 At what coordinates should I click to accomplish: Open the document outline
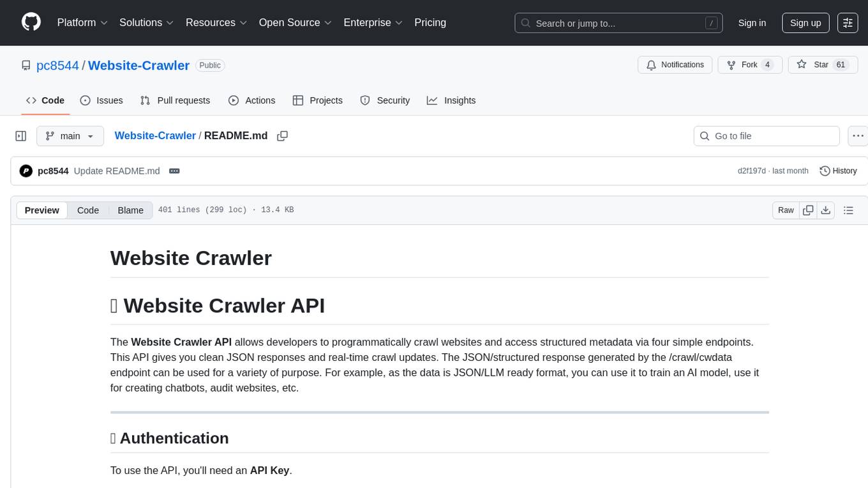[x=848, y=210]
